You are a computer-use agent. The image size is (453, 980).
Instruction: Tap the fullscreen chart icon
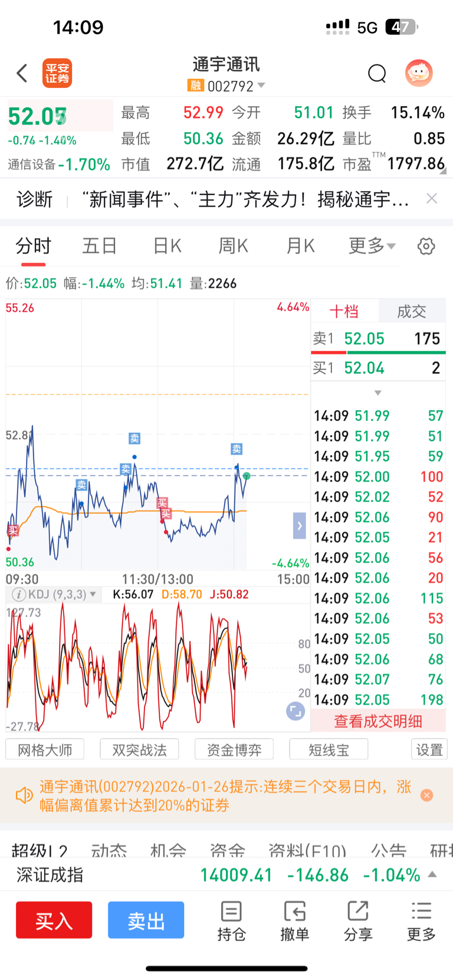pyautogui.click(x=296, y=711)
